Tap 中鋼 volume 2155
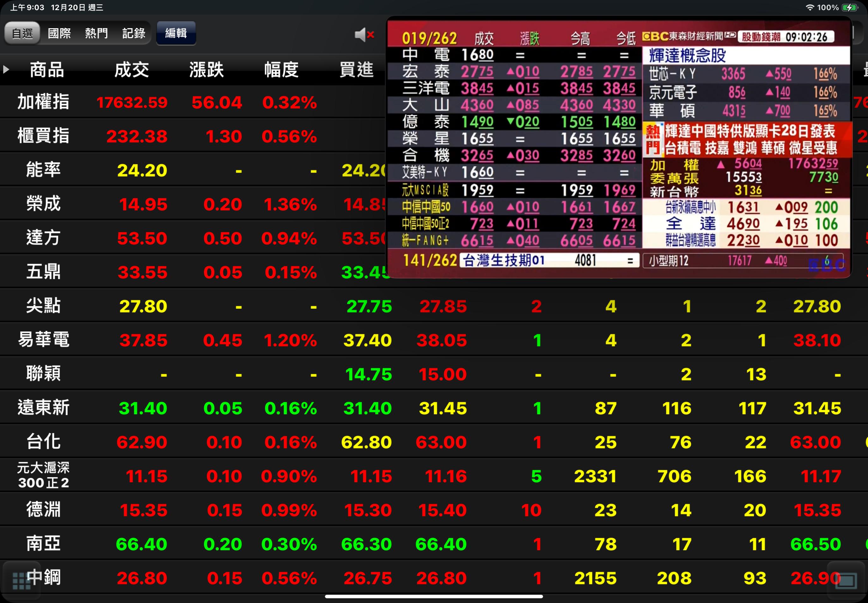868x603 pixels. [596, 578]
